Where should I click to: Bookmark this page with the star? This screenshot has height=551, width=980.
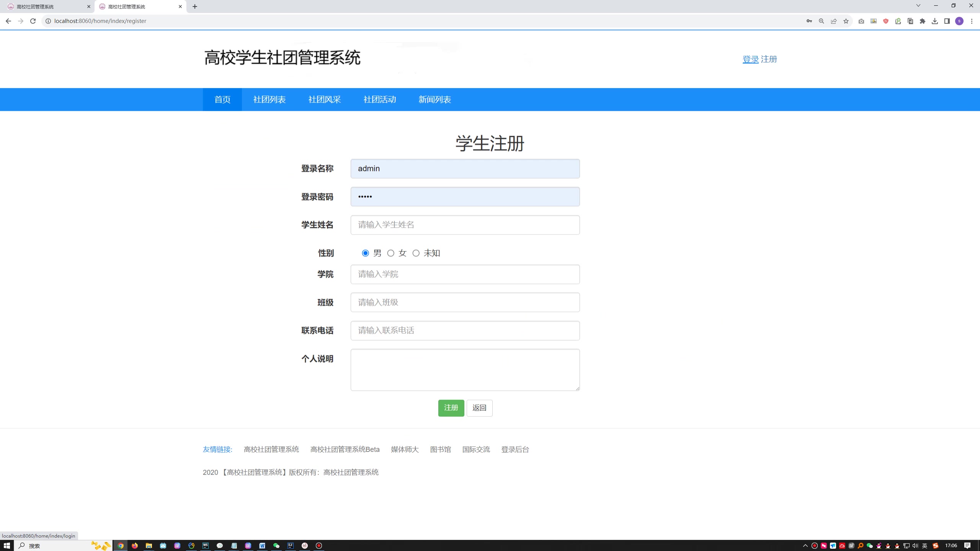[846, 21]
